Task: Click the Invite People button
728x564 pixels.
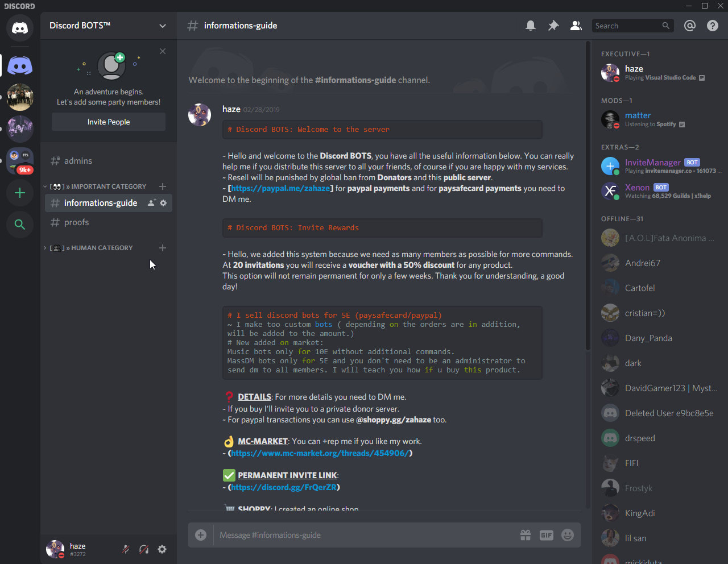Action: pyautogui.click(x=109, y=122)
